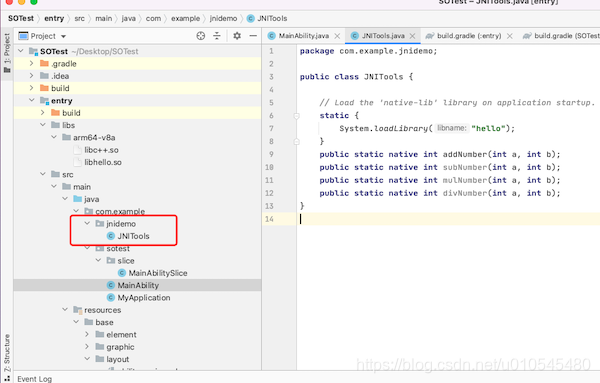The image size is (600, 383).
Task: Hide the Project panel with minus icon
Action: (253, 36)
